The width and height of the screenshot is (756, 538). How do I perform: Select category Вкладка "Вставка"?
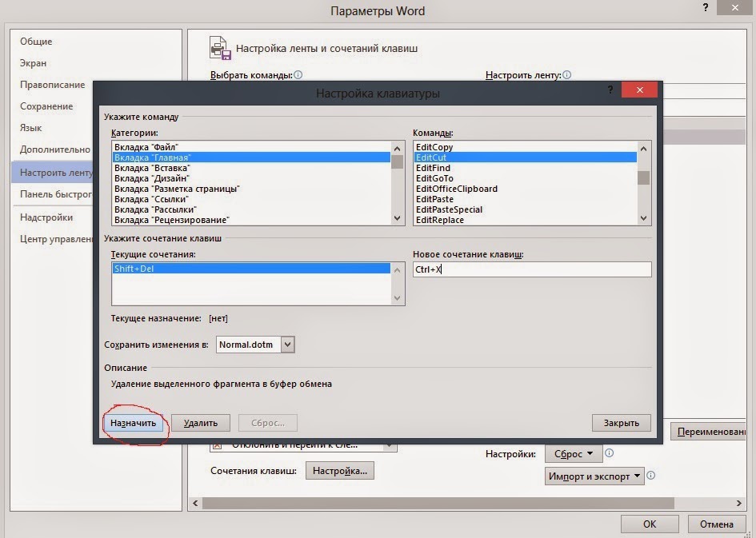(x=251, y=168)
